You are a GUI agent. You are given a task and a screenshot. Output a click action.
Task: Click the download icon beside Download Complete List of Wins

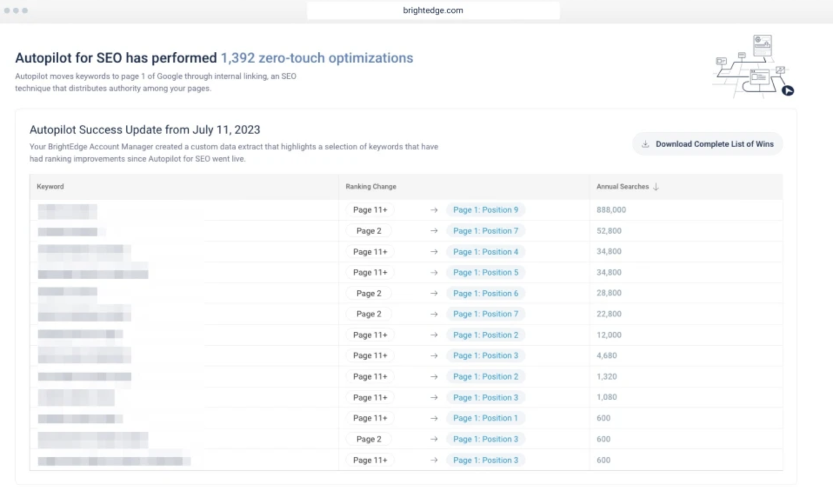click(645, 144)
